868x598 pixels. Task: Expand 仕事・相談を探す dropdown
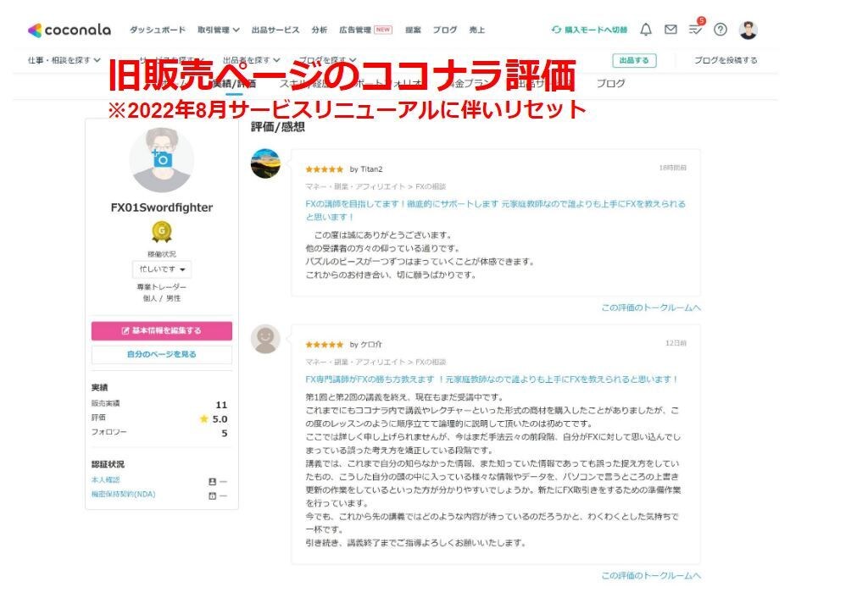pos(64,60)
